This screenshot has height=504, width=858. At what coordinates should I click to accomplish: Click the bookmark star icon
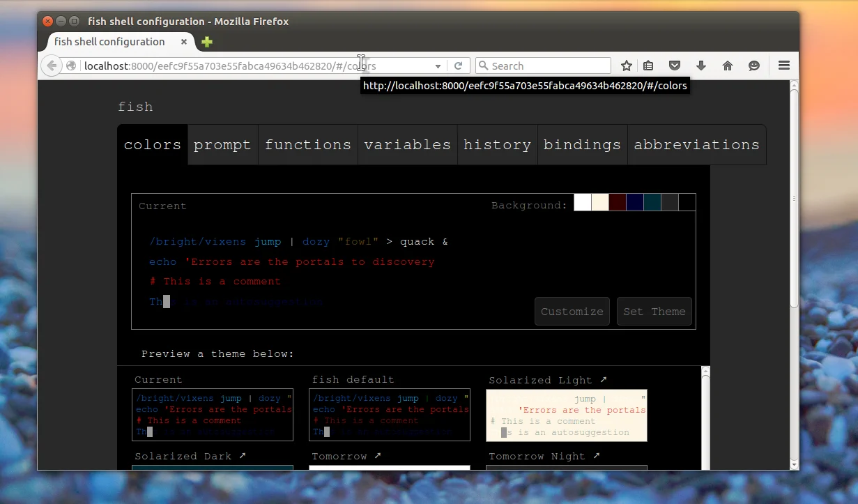626,66
